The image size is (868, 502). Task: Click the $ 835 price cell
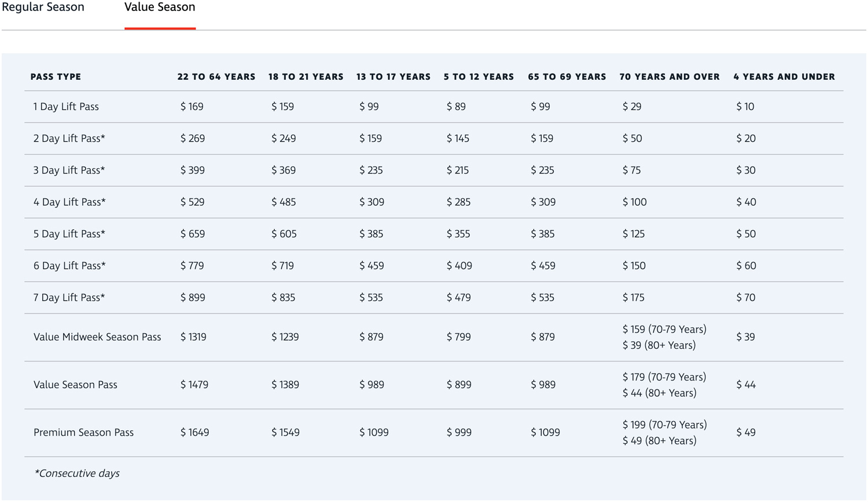pos(284,298)
